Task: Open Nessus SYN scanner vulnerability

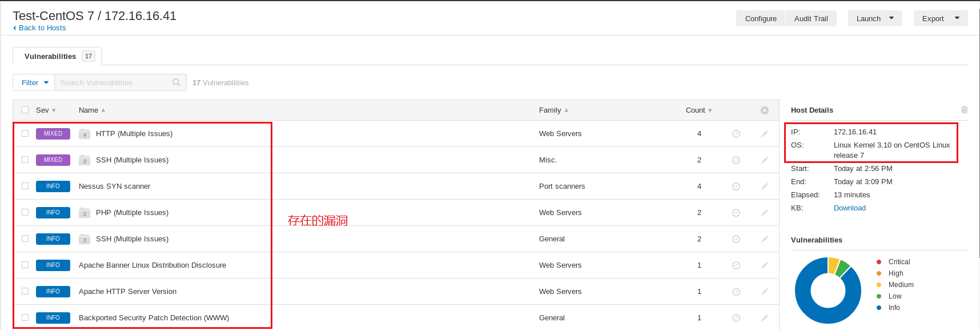Action: (x=115, y=186)
